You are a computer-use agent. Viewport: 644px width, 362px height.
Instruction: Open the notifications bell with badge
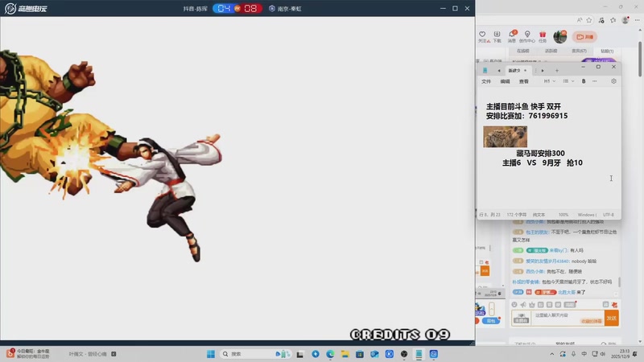(512, 34)
